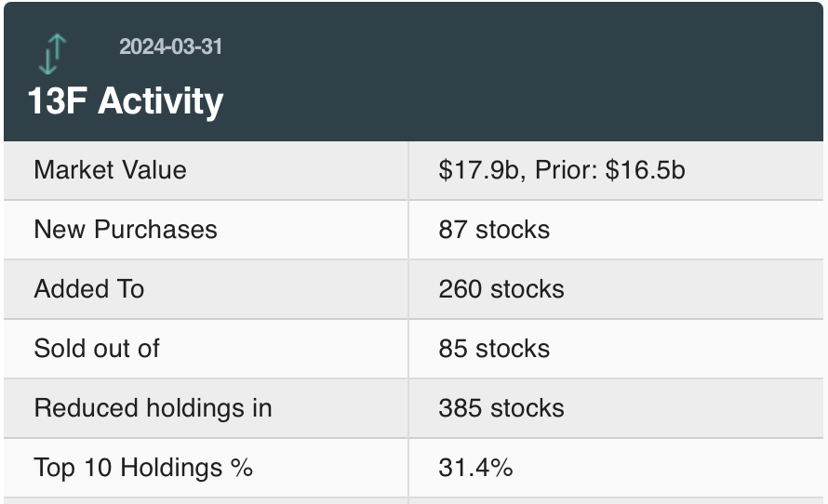
Task: Click the 85 stocks value
Action: click(494, 349)
